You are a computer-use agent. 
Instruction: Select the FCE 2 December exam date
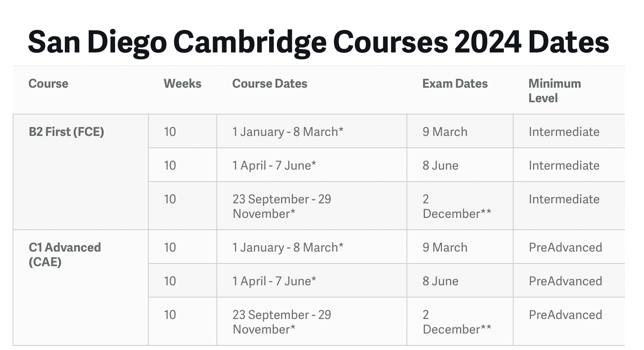tap(457, 206)
